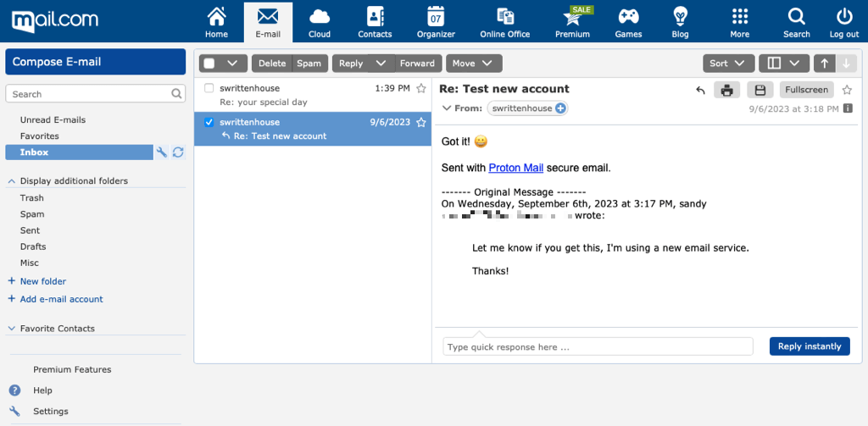The width and height of the screenshot is (868, 426).
Task: Collapse the Display additional folders section
Action: [x=13, y=181]
